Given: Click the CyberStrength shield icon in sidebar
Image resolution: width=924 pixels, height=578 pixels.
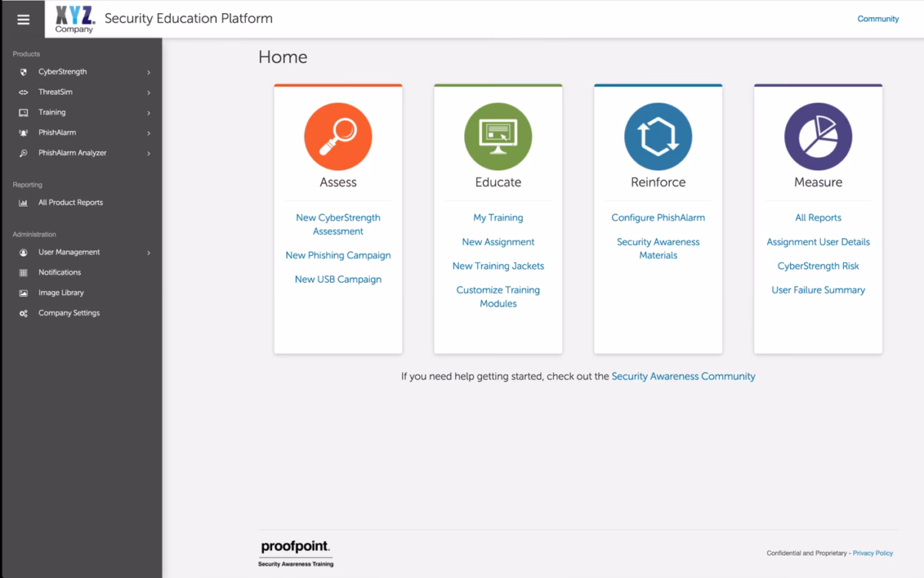Looking at the screenshot, I should [22, 71].
